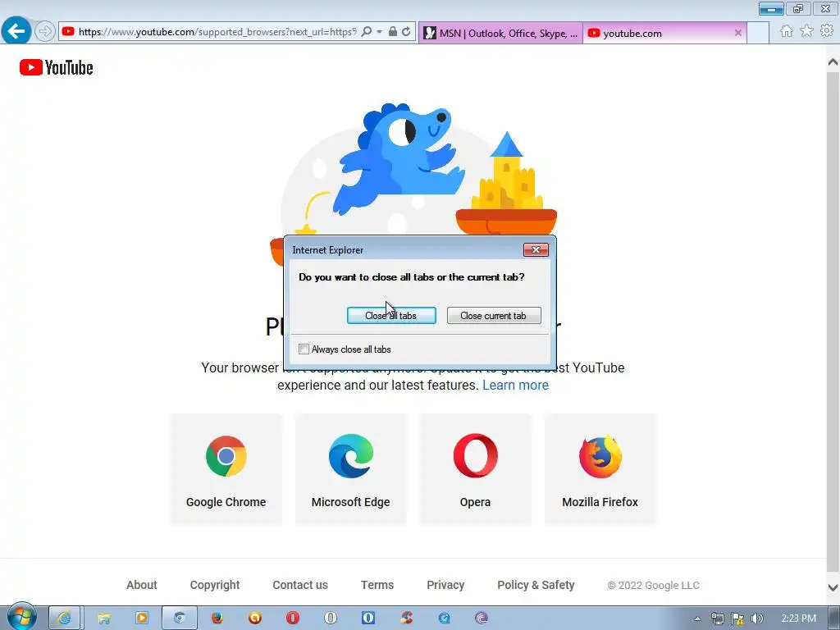Open the Terms footer link
This screenshot has width=840, height=630.
[x=377, y=585]
